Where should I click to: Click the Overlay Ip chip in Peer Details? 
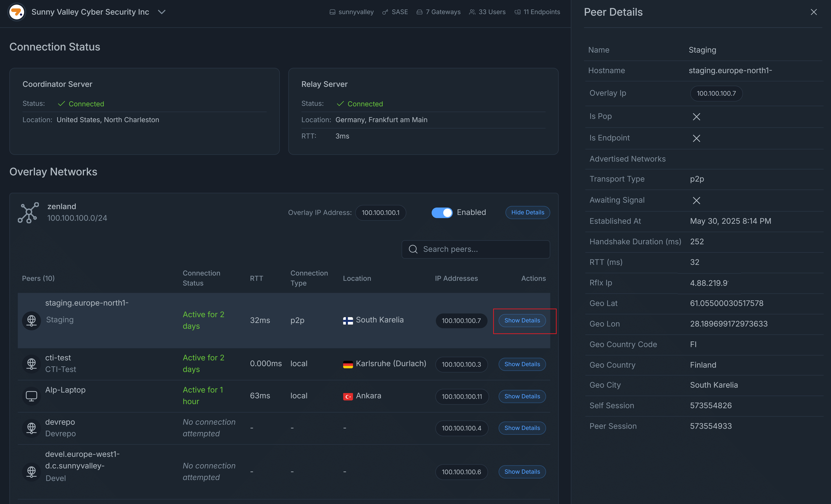[716, 93]
